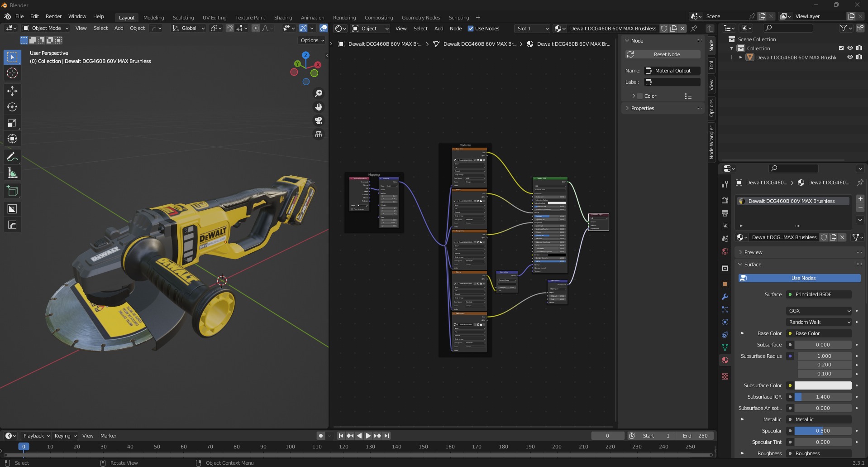Click the Subsurface Color white swatch
The image size is (868, 467).
tap(823, 385)
